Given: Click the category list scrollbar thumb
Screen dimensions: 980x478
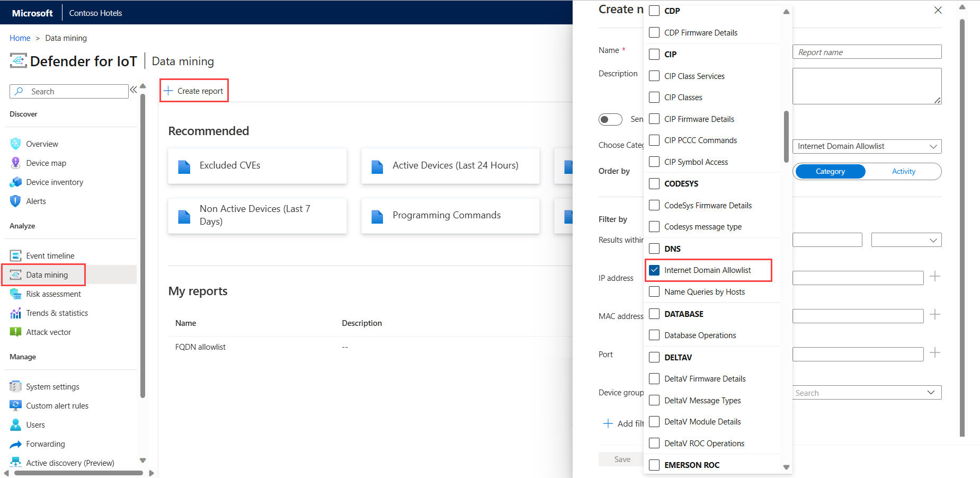Looking at the screenshot, I should [x=786, y=137].
